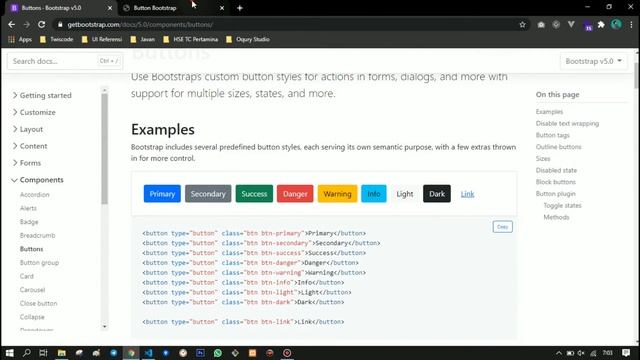Open Carousel in the sidebar
This screenshot has height=360, width=640.
32,290
